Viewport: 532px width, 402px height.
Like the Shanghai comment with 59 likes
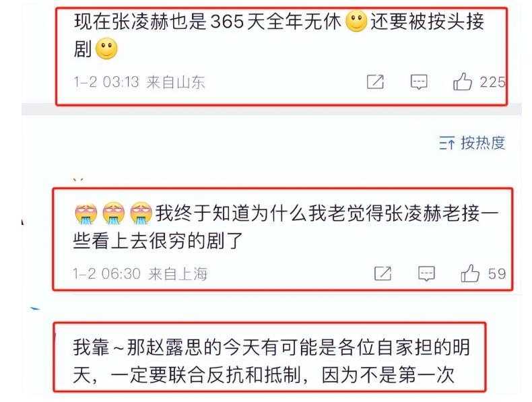(x=470, y=273)
